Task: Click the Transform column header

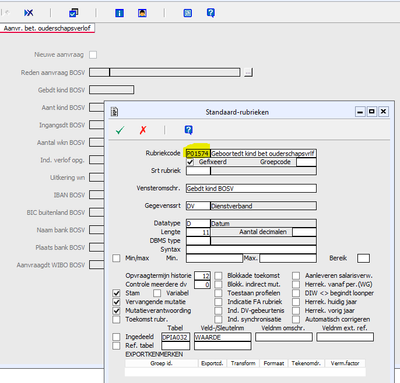Action: 243,363
